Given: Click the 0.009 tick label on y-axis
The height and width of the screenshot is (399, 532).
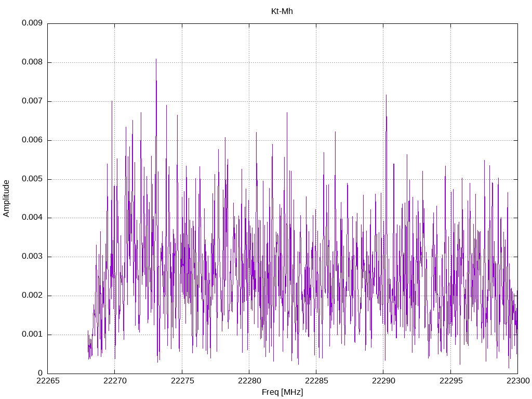Looking at the screenshot, I should coord(32,23).
